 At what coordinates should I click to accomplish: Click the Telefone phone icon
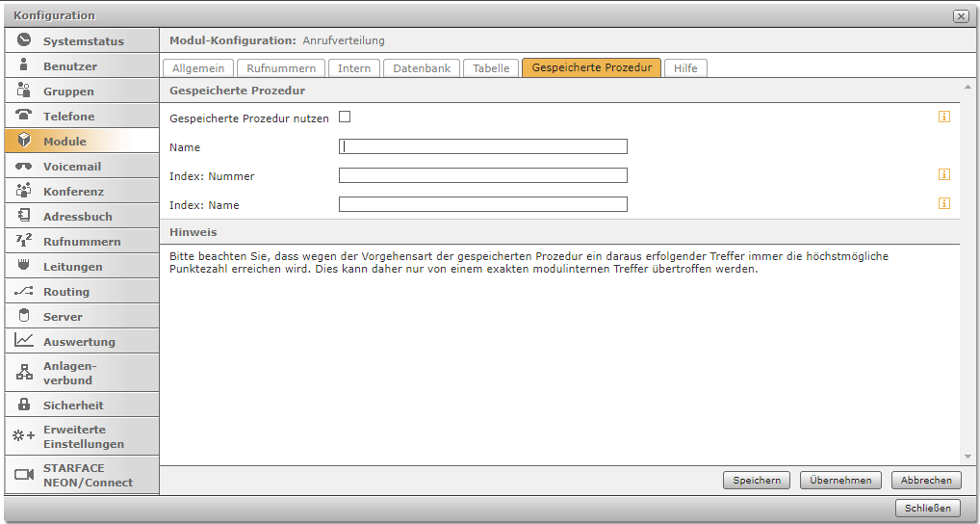pyautogui.click(x=24, y=116)
